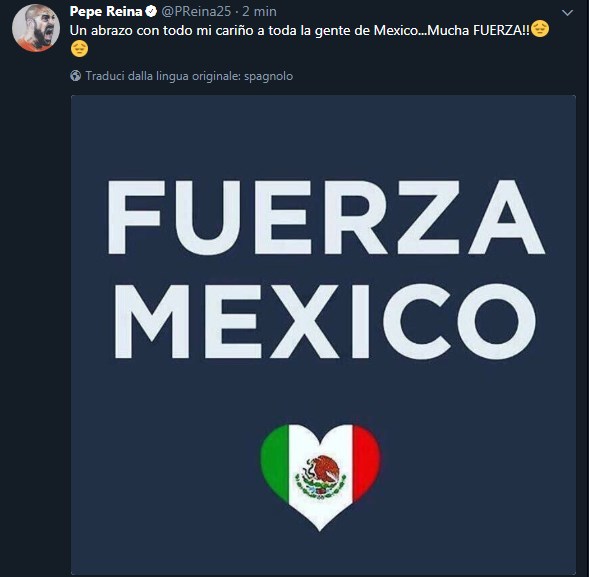Open tweet options chevron menu
This screenshot has width=589, height=577.
(x=567, y=13)
